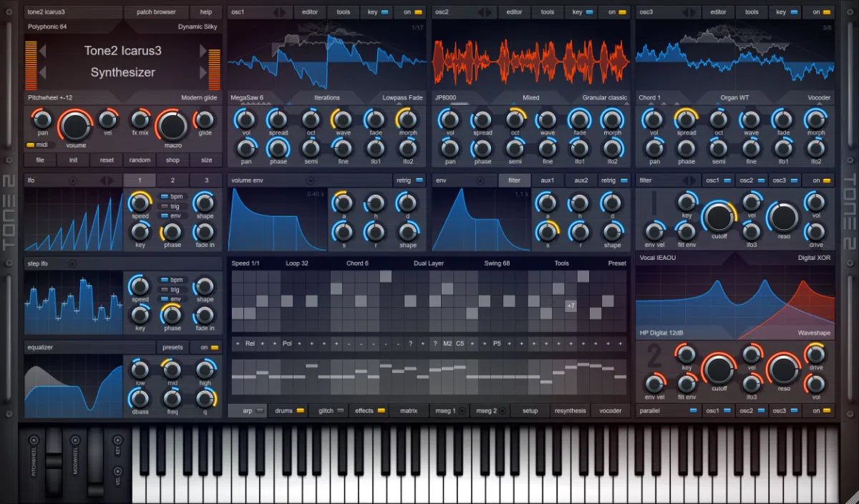Open the mseg 1 tab
859x504 pixels.
(x=447, y=410)
